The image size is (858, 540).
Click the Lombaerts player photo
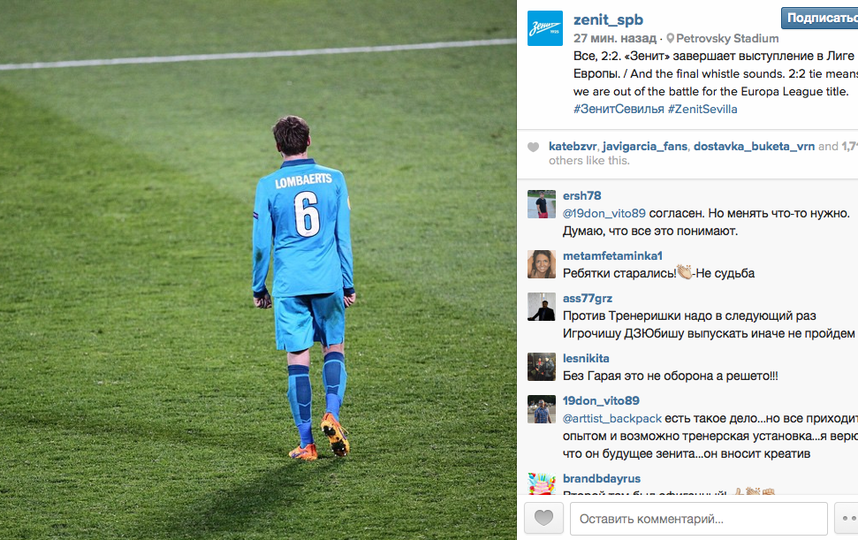[x=258, y=270]
